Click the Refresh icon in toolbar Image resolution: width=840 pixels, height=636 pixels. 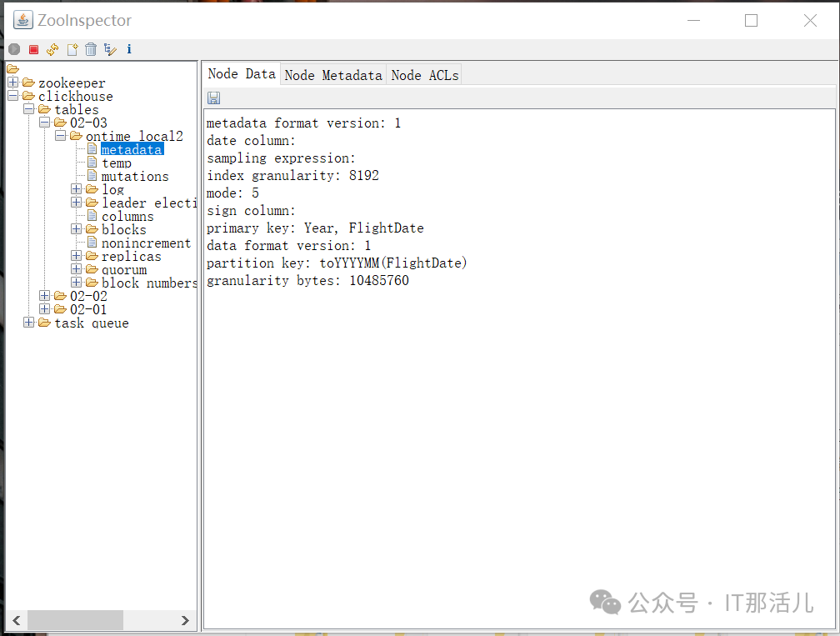[52, 49]
